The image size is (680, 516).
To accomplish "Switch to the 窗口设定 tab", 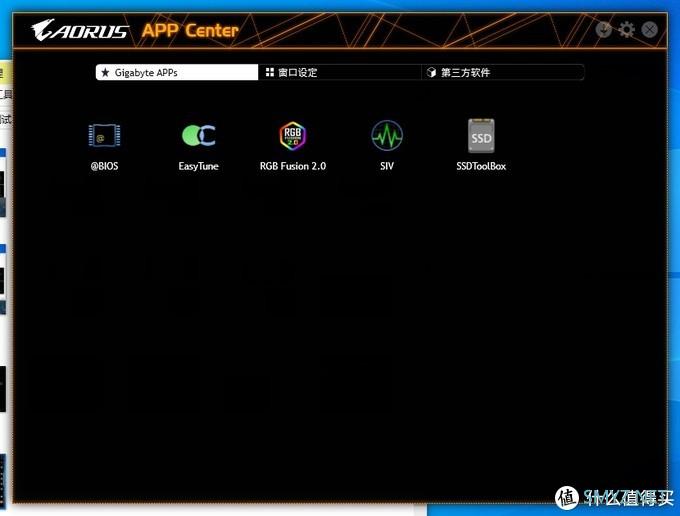I will tap(340, 72).
